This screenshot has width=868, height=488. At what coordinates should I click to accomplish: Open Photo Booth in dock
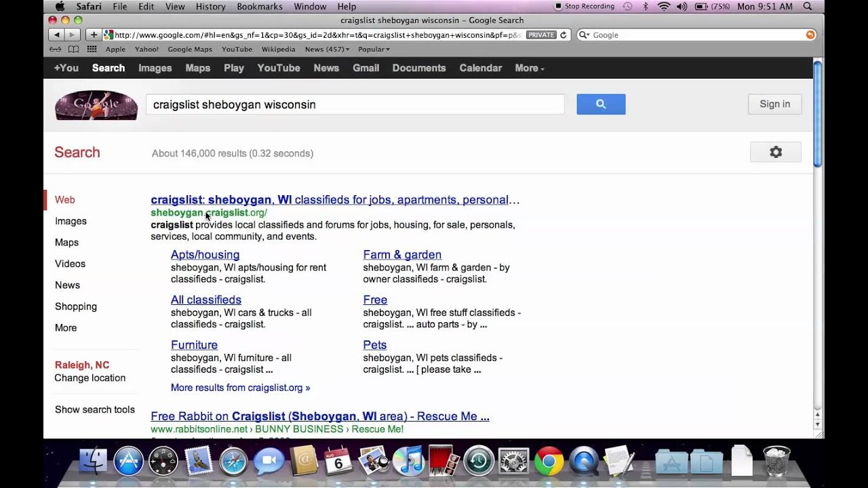pyautogui.click(x=443, y=462)
